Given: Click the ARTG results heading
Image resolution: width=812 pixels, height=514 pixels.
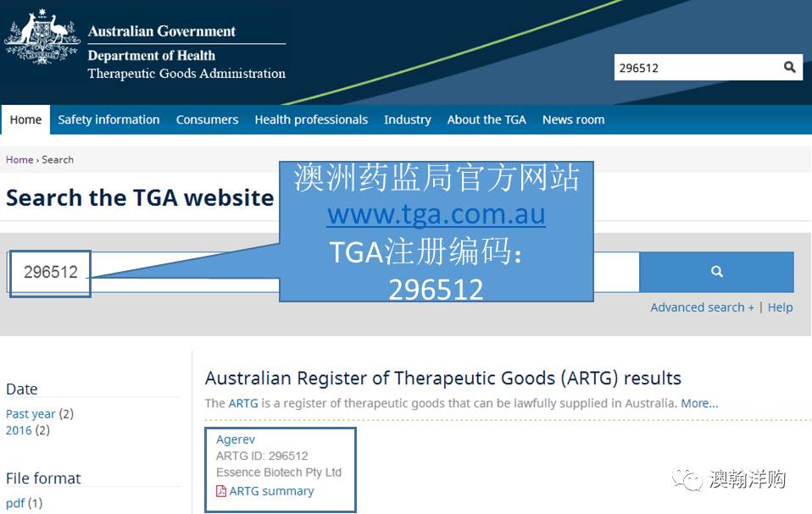Looking at the screenshot, I should [x=442, y=379].
